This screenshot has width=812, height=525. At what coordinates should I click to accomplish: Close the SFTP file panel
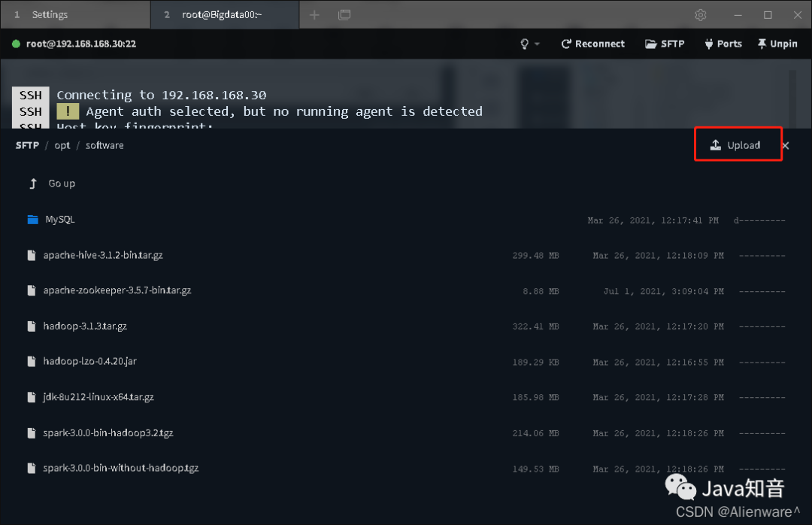pyautogui.click(x=786, y=146)
